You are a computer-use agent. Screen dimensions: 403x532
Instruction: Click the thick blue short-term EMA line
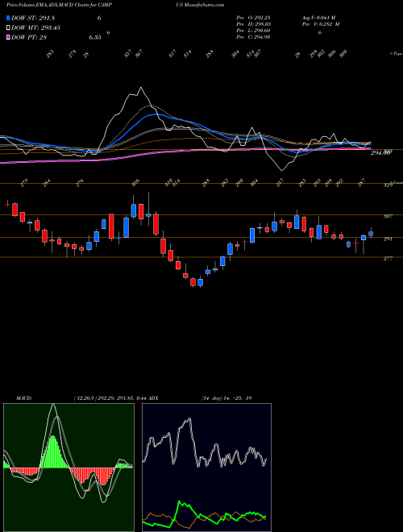coord(156,114)
